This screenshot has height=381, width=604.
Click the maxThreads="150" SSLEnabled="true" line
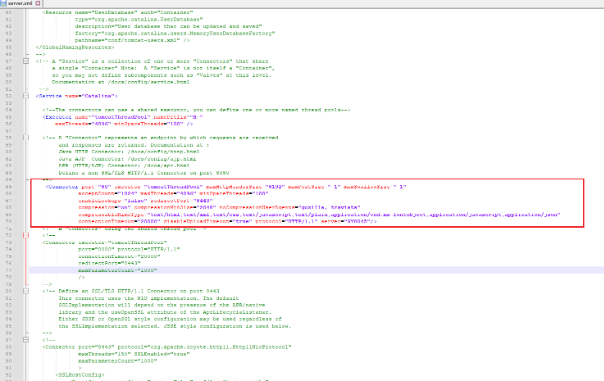coord(134,354)
